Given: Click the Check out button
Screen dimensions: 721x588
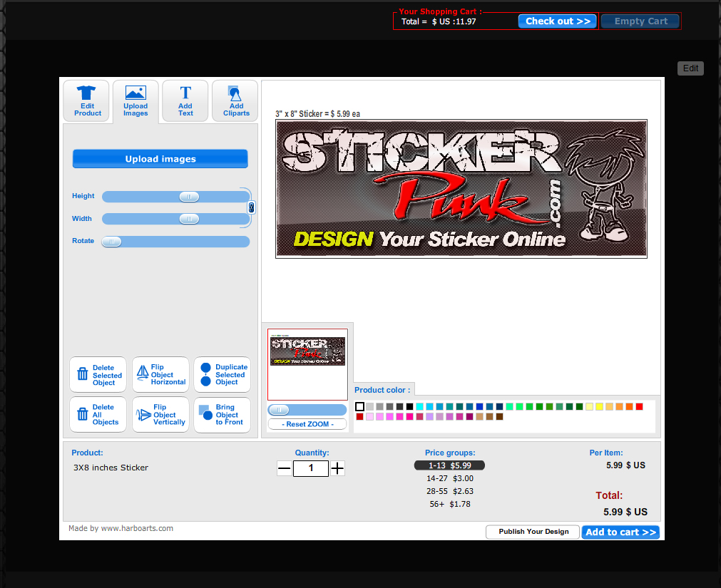Looking at the screenshot, I should tap(557, 21).
